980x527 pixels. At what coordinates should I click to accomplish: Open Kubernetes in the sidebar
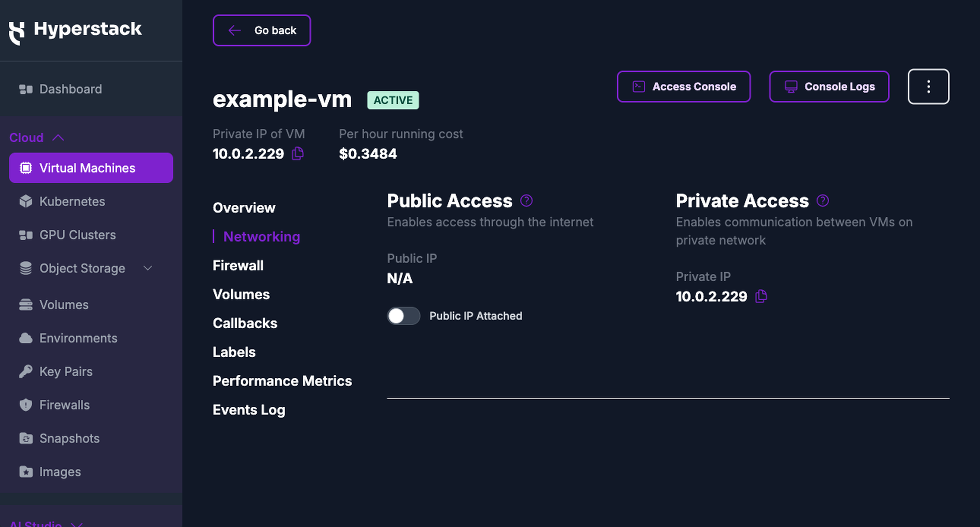coord(72,201)
